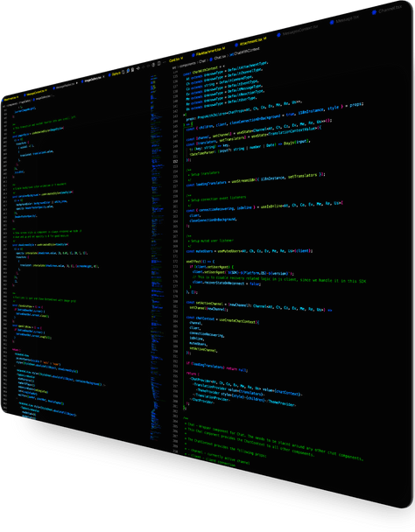Click the ImageGallery.tsx breadcrumb in left editor
Viewport: 415px width, 532px height.
pos(42,98)
